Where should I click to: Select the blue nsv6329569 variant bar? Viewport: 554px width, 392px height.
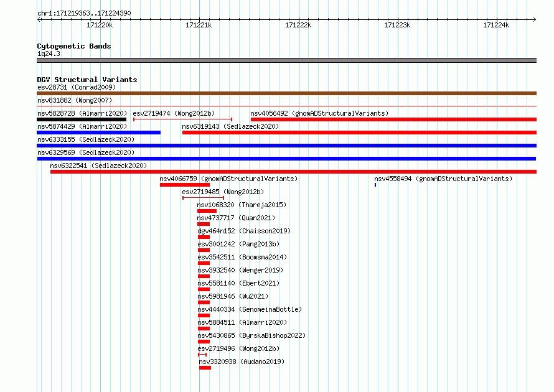tap(286, 159)
